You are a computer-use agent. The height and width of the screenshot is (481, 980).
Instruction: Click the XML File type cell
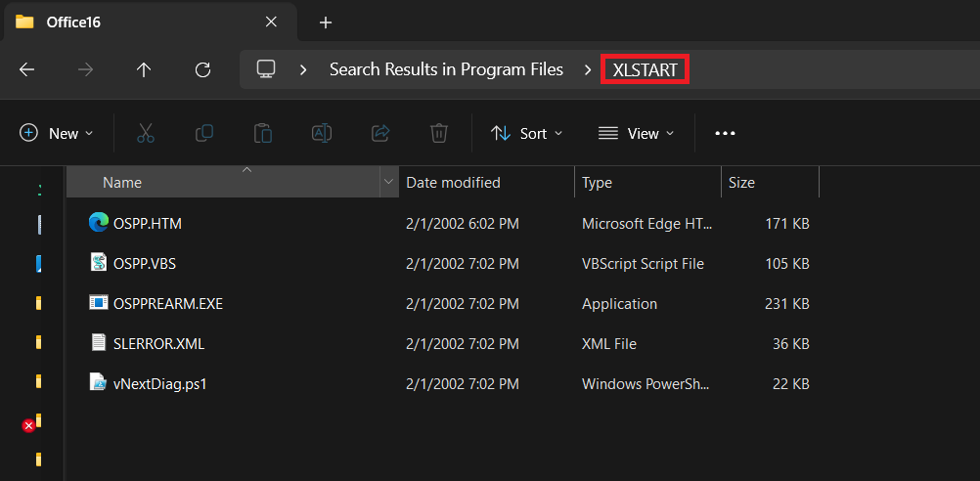click(608, 343)
